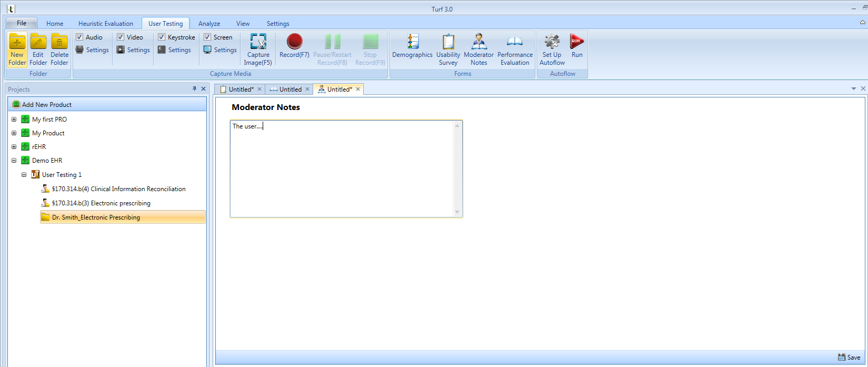Run the autoflow
The height and width of the screenshot is (367, 868).
coord(577,42)
